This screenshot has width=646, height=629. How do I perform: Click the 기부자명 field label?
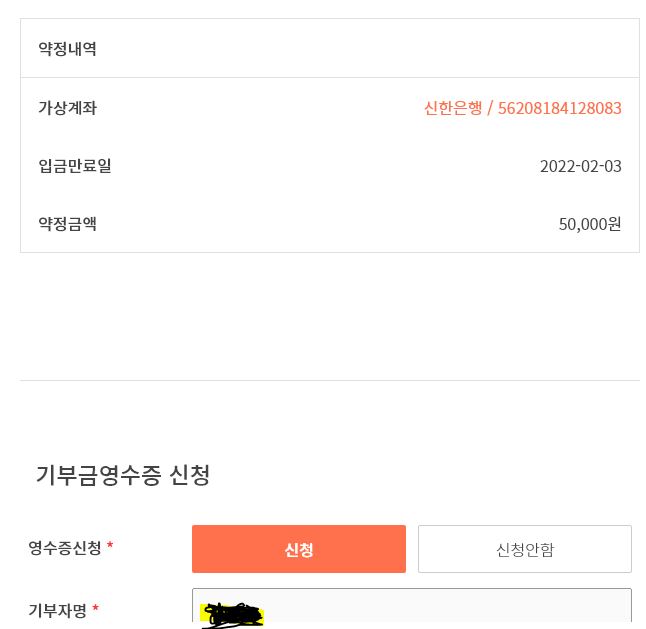[x=58, y=610]
